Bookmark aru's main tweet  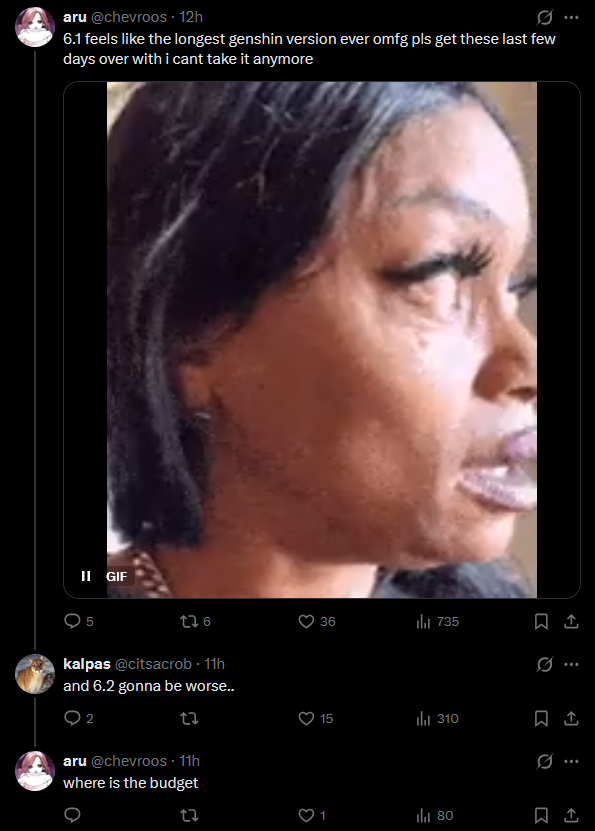click(x=541, y=621)
